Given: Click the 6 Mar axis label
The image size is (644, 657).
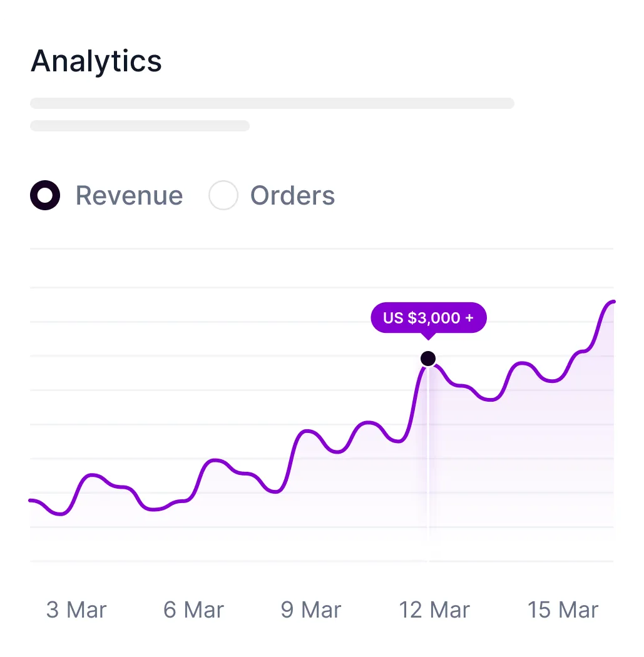Looking at the screenshot, I should [x=193, y=609].
